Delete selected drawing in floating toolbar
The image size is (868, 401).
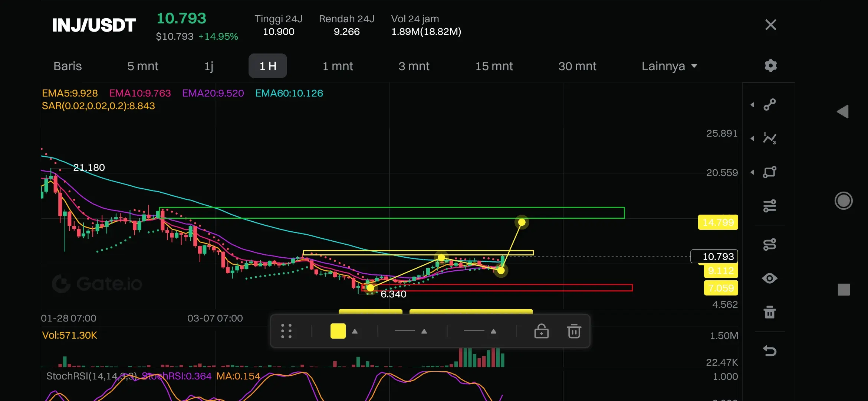574,331
